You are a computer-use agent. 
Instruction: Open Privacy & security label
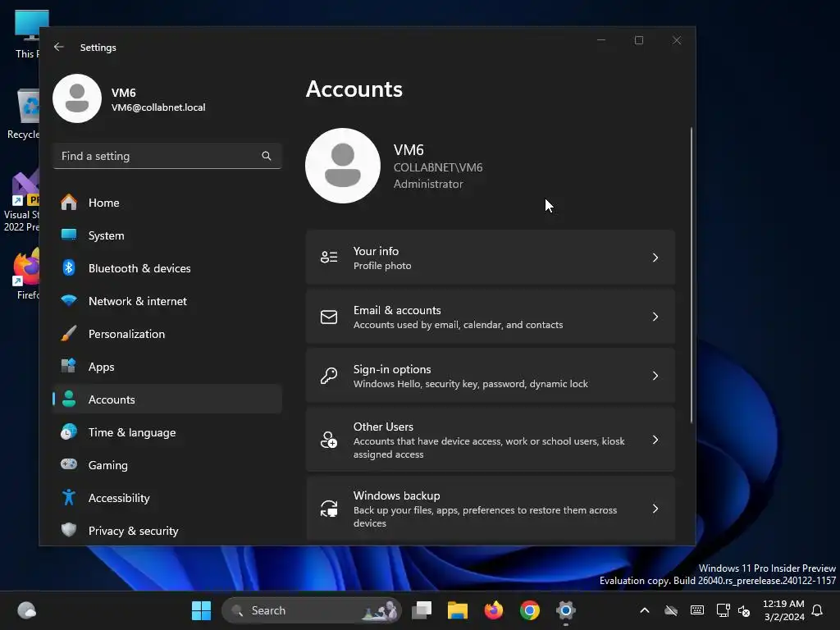(134, 531)
